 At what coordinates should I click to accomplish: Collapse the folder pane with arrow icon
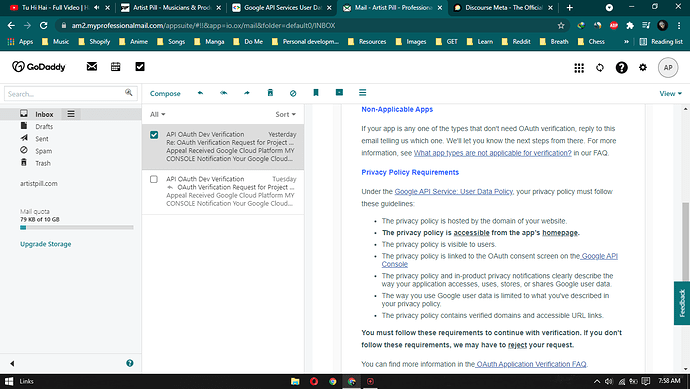(x=12, y=363)
